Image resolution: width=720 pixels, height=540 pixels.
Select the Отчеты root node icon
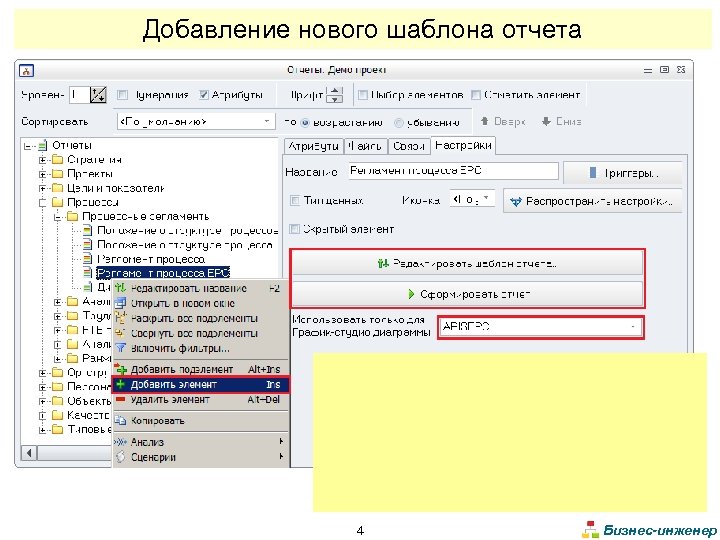pyautogui.click(x=43, y=146)
